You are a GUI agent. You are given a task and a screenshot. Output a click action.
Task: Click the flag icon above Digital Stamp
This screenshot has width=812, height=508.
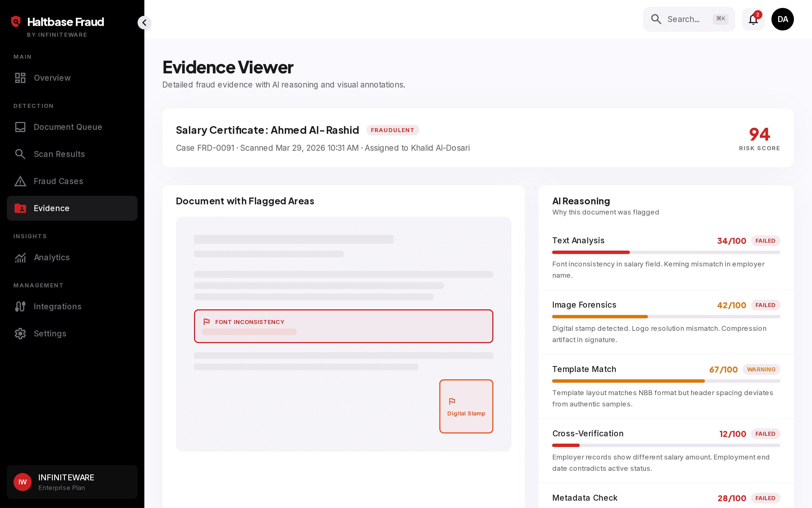452,401
